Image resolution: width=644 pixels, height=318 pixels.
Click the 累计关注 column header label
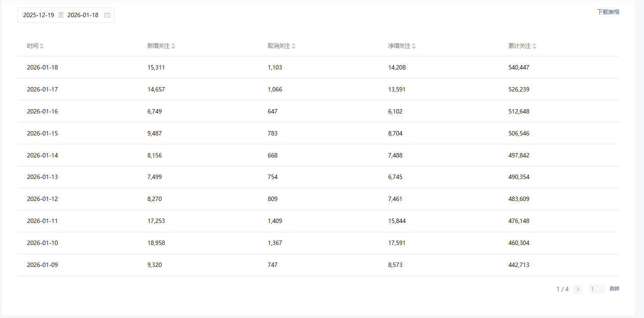pos(520,46)
